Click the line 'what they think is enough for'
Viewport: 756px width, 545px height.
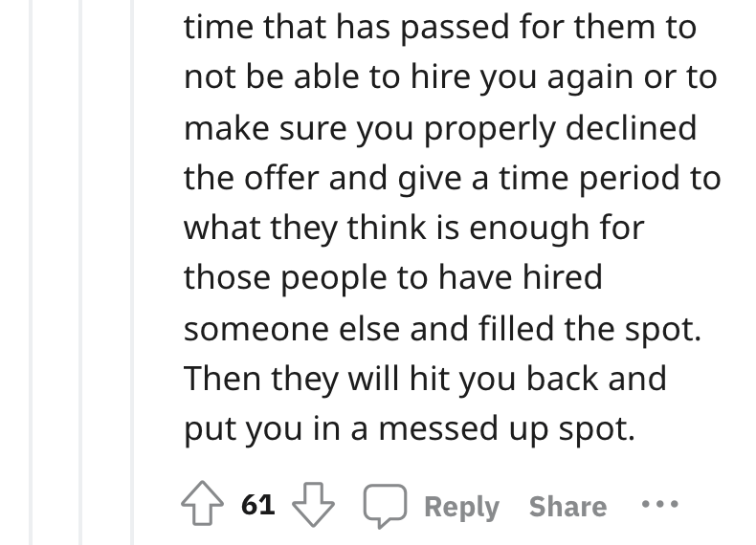414,229
